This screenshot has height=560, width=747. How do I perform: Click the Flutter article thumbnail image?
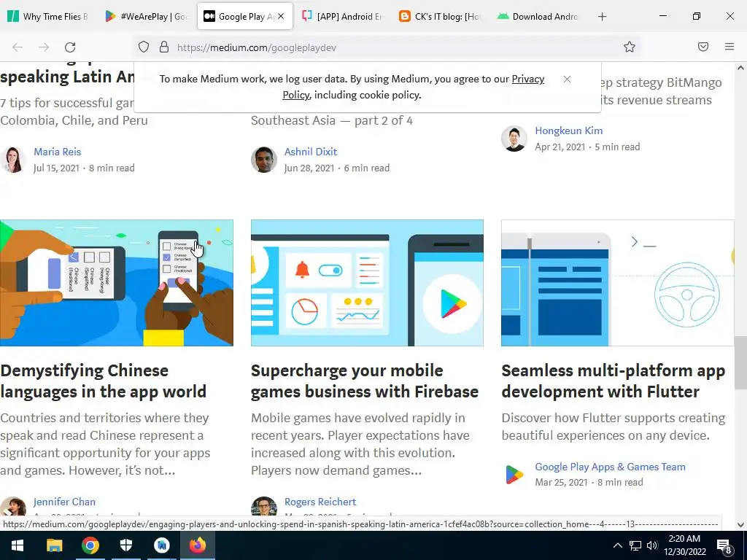coord(618,283)
